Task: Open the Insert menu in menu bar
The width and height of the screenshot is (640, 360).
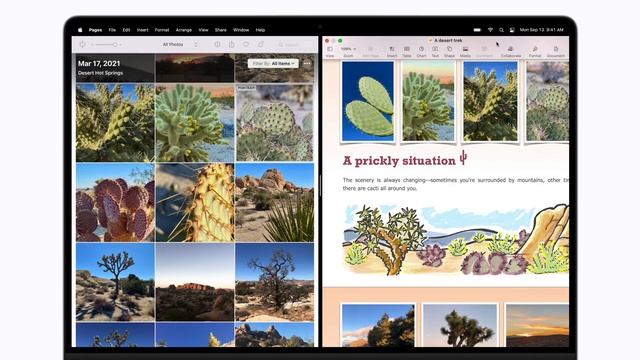Action: click(142, 30)
